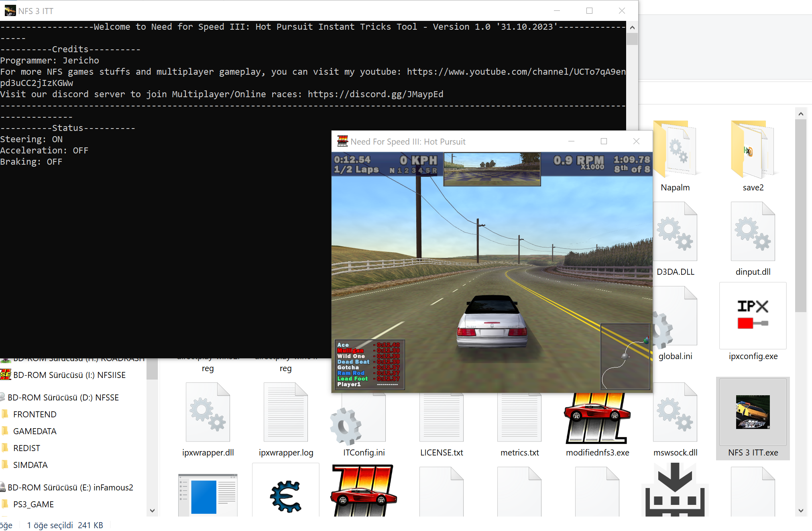The width and height of the screenshot is (812, 531).
Task: Select the Cheat Engine icon file
Action: [x=286, y=496]
